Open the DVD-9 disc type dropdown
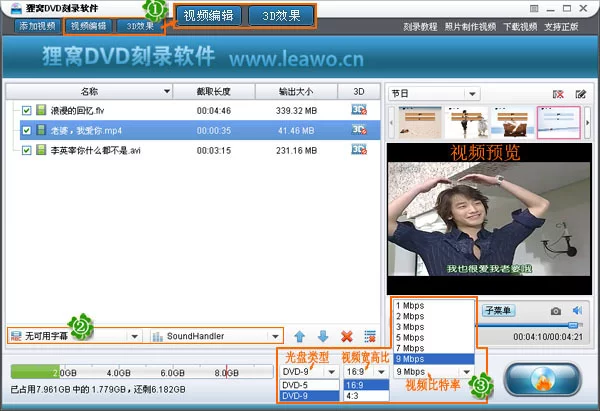The width and height of the screenshot is (600, 411). (x=309, y=372)
